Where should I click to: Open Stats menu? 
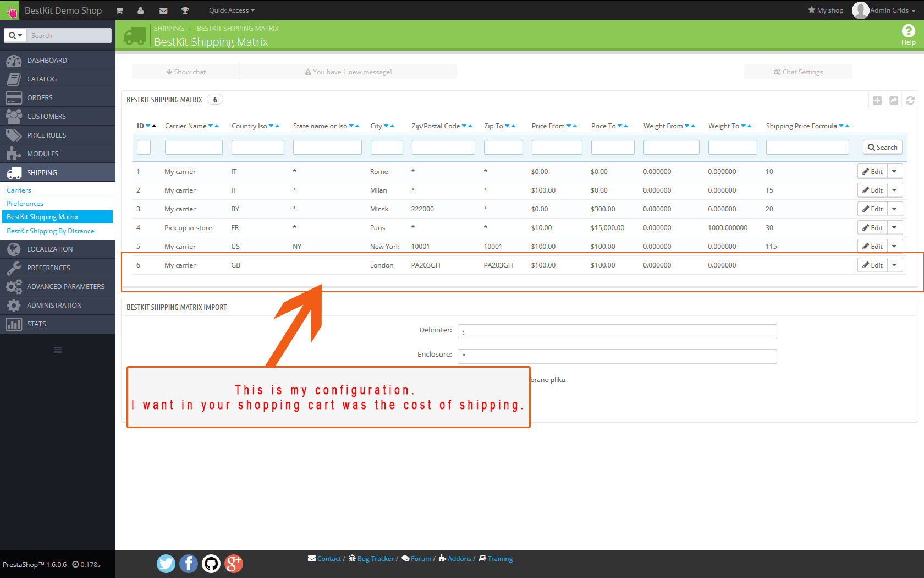tap(58, 324)
